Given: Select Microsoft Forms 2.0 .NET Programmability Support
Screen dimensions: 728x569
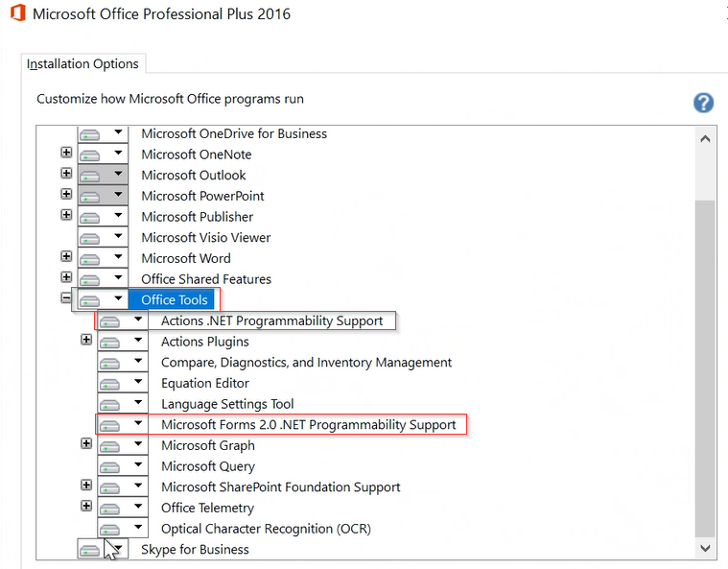Looking at the screenshot, I should pyautogui.click(x=309, y=424).
